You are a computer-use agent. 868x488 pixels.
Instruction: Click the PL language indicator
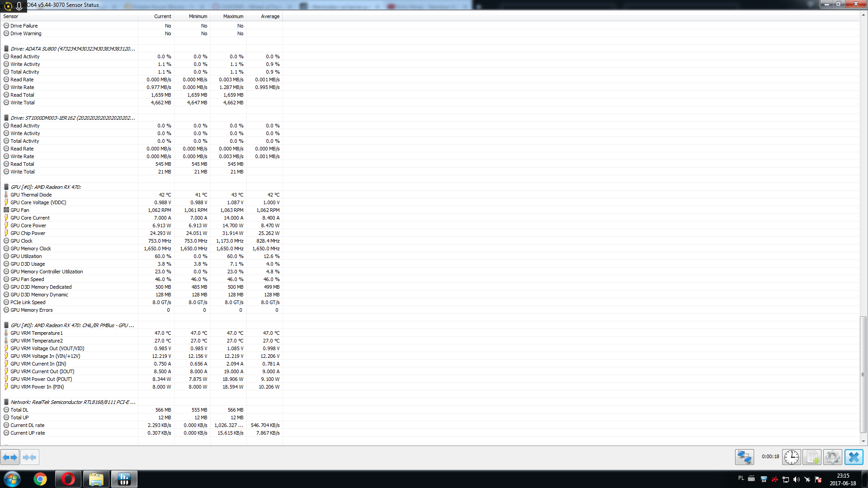tap(741, 478)
